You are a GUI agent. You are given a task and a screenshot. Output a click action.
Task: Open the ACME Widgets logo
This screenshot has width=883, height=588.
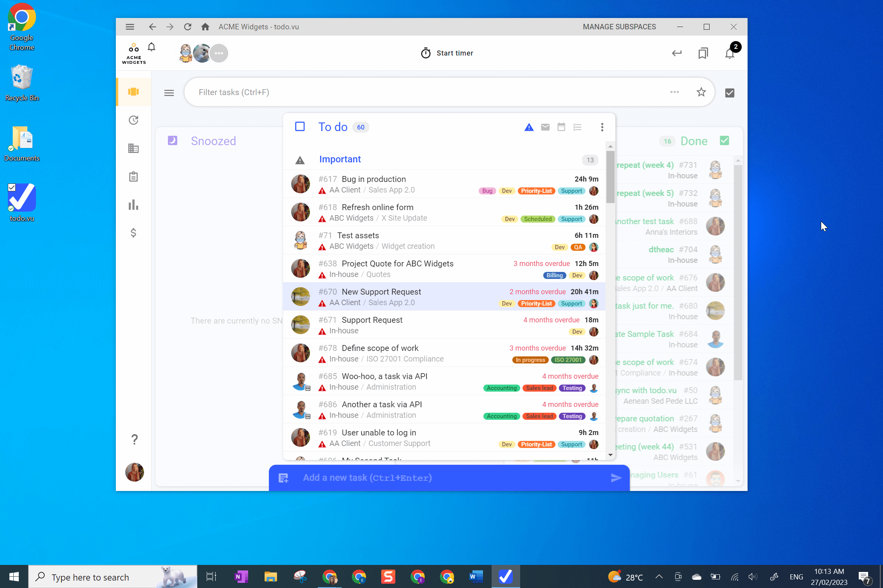click(134, 54)
